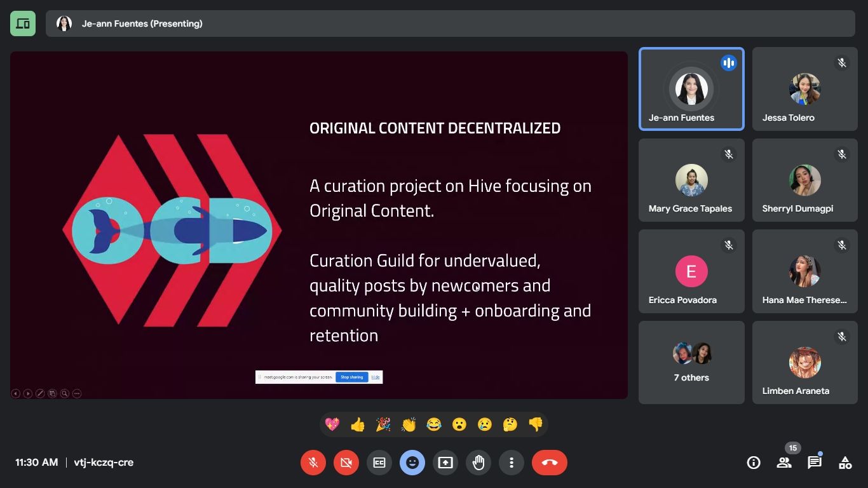
Task: Raise your hand
Action: click(x=478, y=463)
